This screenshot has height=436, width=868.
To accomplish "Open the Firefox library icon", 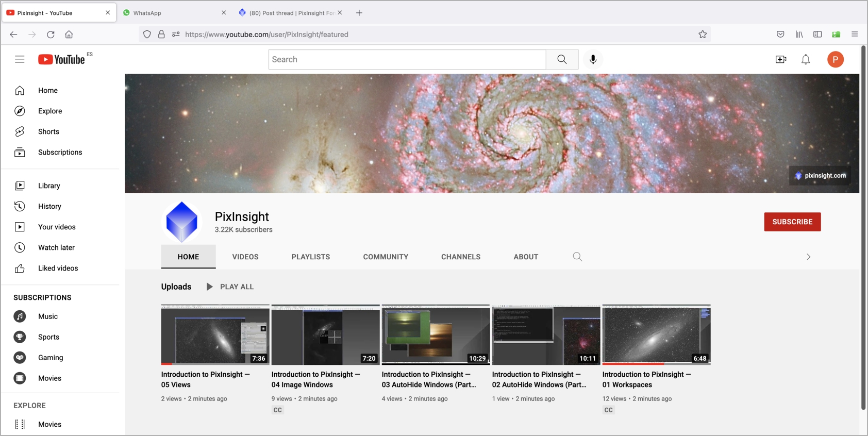I will 799,35.
